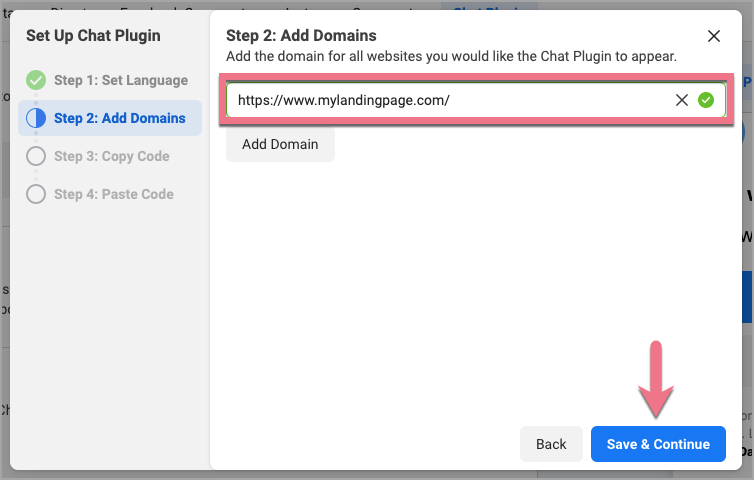
Task: Click the empty circle icon for Step 3
Action: click(36, 156)
